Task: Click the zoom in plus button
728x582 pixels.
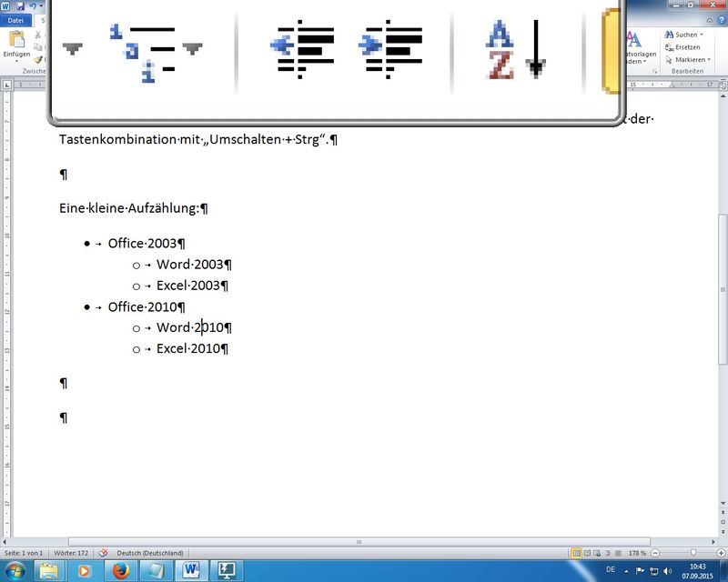Action: [721, 553]
